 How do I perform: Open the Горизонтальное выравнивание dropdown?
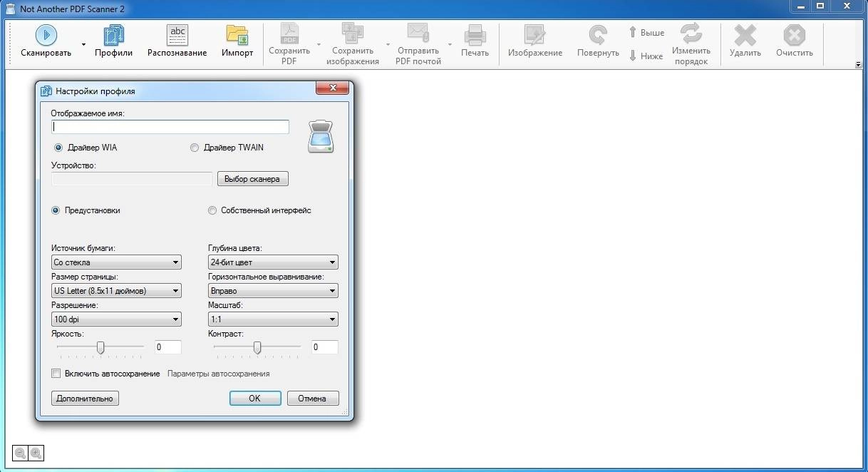(x=273, y=291)
